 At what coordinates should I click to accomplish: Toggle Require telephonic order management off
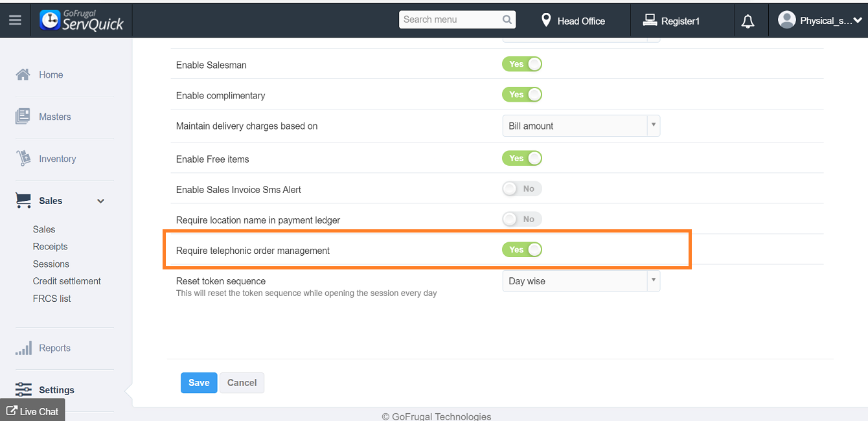coord(521,249)
